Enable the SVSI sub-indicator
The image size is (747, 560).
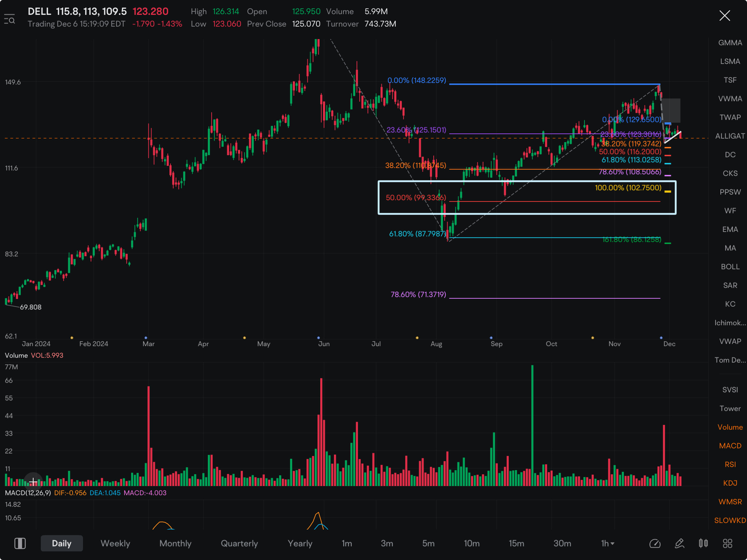click(x=730, y=390)
